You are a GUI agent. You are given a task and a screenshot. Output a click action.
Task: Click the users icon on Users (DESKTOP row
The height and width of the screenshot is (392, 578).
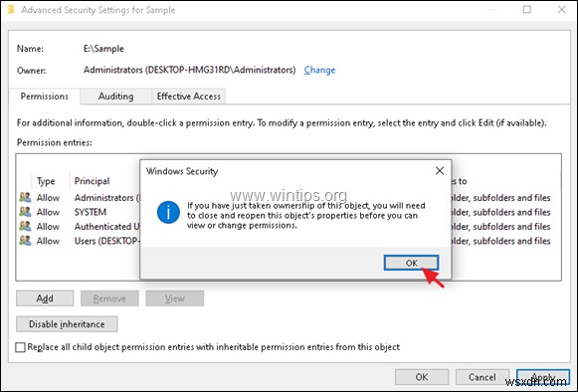[x=25, y=241]
